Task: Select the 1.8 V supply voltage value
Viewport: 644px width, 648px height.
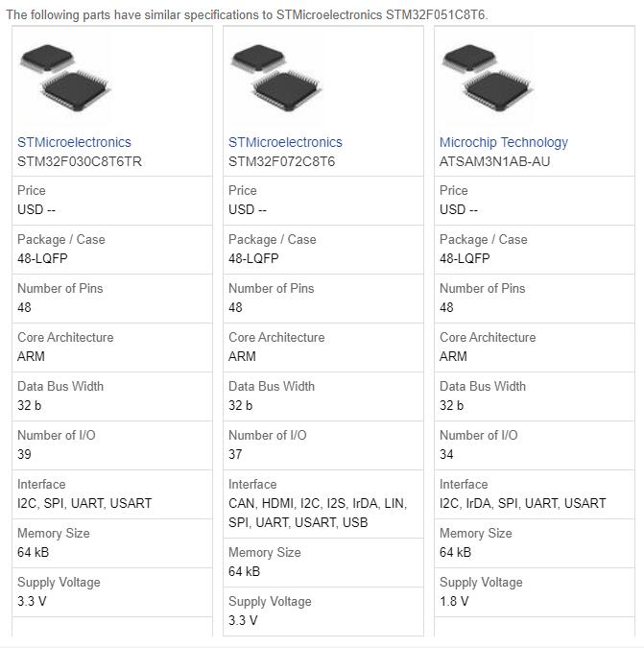Action: (454, 601)
